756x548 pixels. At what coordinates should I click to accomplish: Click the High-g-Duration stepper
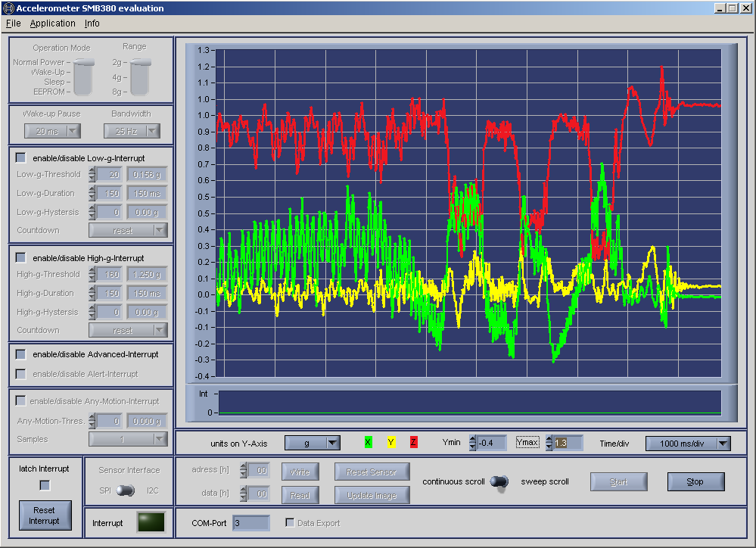click(92, 293)
